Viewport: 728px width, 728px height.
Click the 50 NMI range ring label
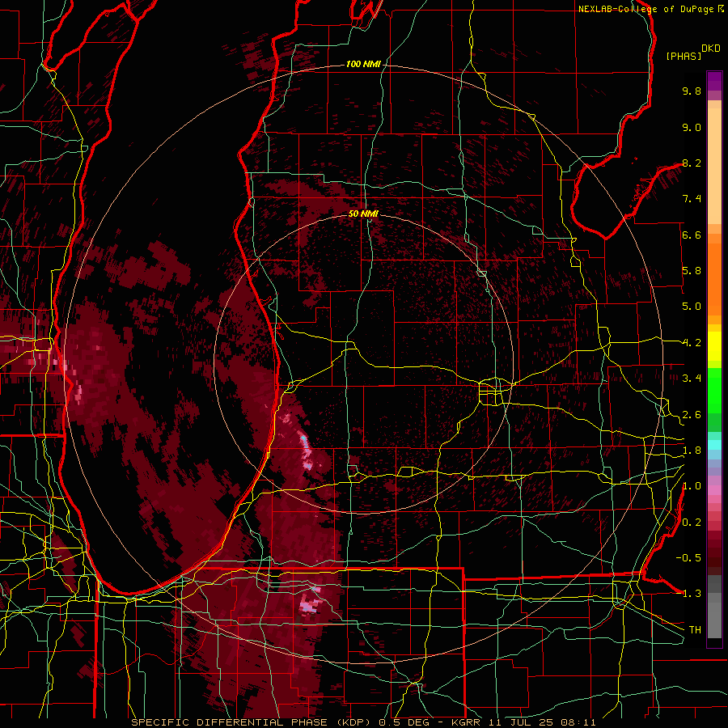[363, 214]
